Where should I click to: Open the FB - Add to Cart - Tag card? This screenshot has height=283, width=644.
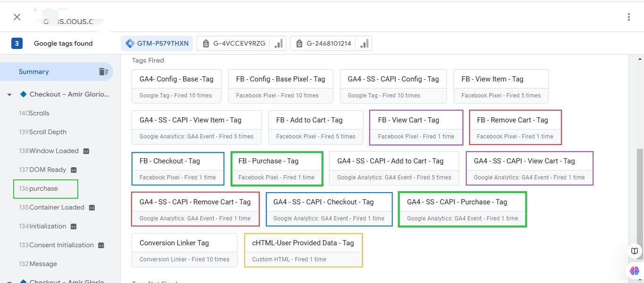[316, 128]
